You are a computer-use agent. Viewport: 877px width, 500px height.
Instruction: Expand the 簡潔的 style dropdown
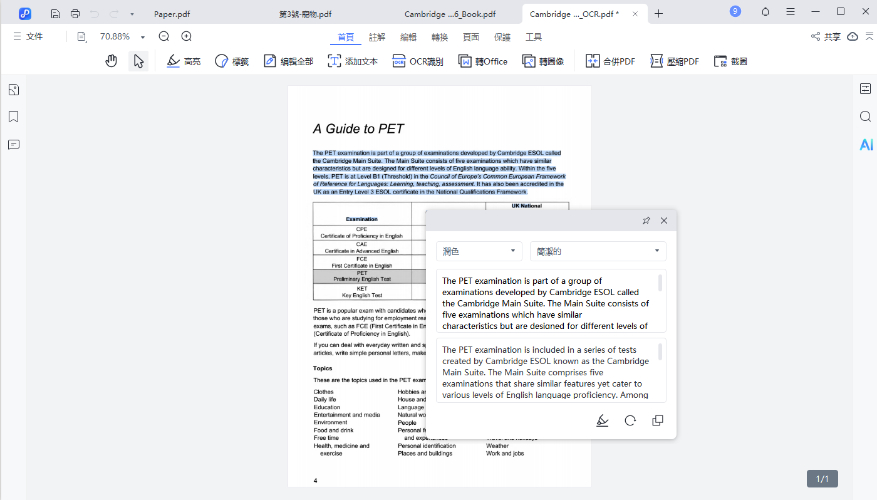point(597,251)
